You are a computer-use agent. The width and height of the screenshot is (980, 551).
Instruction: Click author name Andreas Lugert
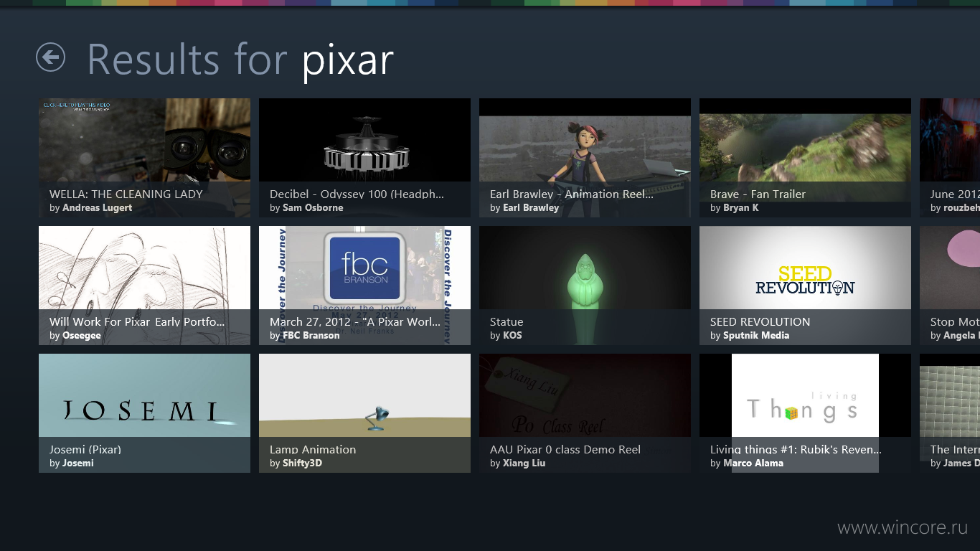coord(98,208)
